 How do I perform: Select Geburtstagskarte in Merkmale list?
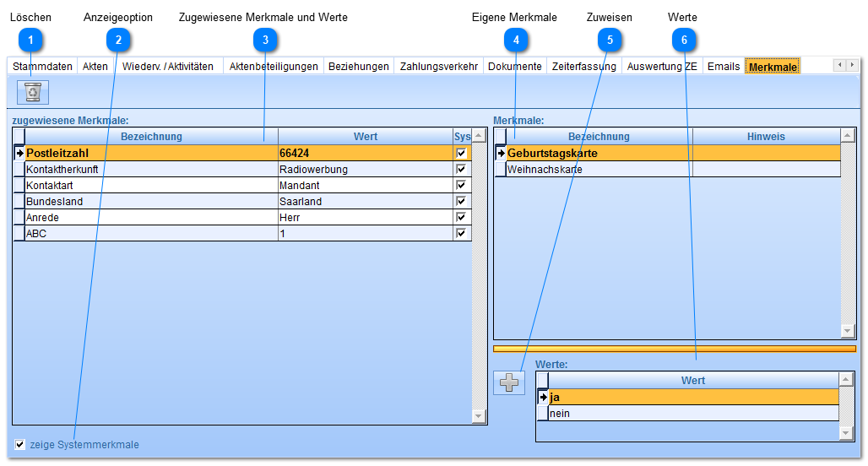click(668, 154)
